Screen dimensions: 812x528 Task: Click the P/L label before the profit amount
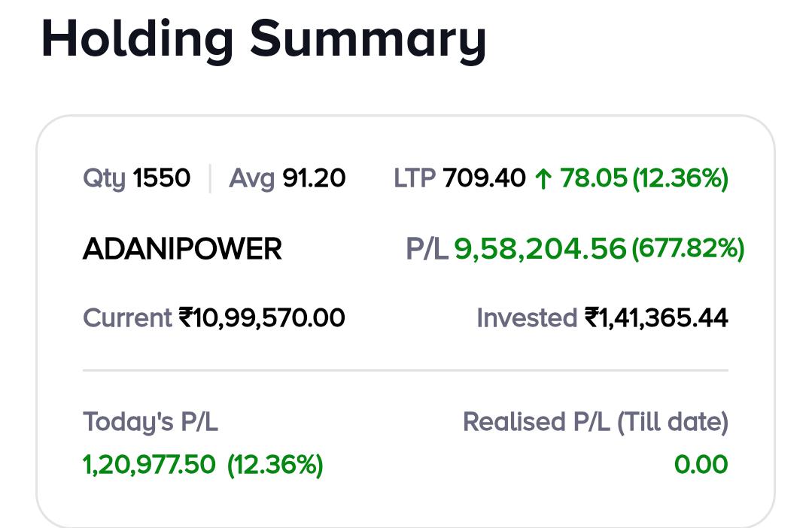[x=427, y=248]
